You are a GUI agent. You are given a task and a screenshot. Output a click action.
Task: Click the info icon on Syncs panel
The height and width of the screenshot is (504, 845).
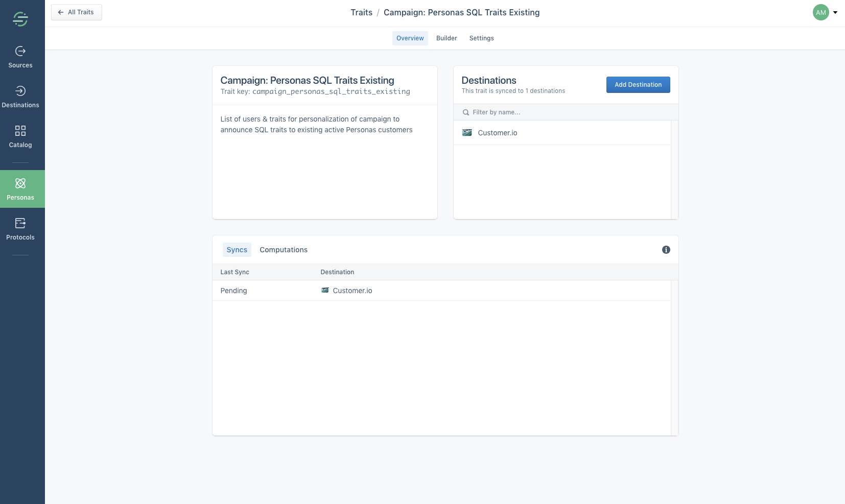click(666, 250)
